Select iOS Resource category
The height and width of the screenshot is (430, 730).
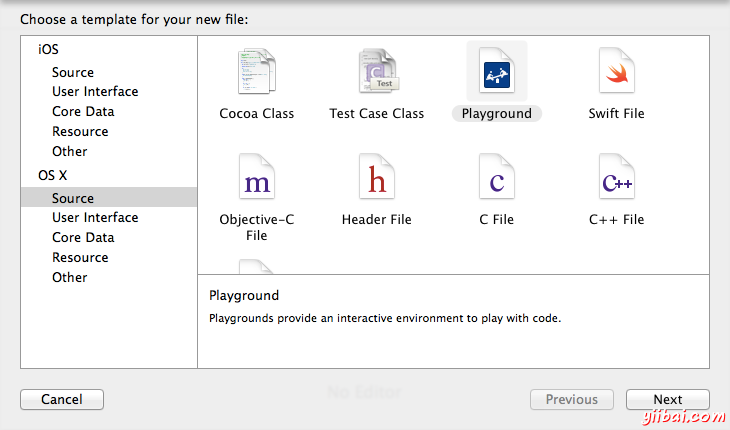80,132
